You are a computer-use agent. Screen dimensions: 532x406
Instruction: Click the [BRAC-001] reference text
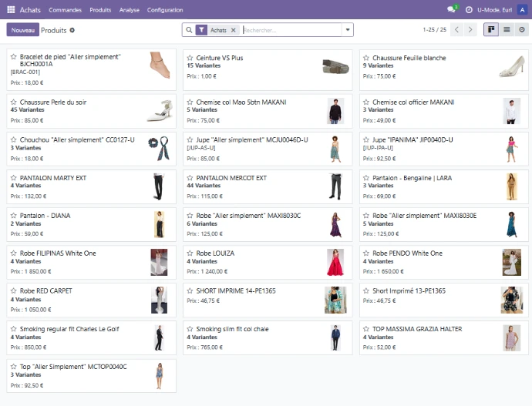point(25,72)
